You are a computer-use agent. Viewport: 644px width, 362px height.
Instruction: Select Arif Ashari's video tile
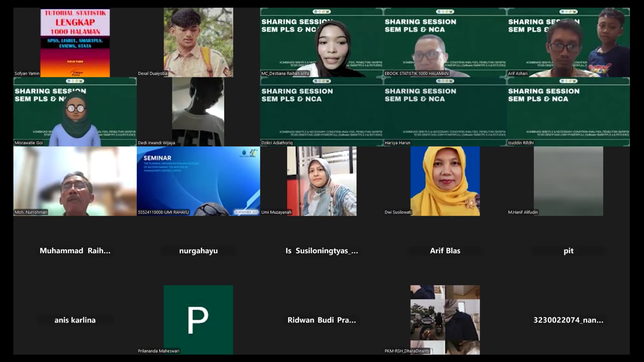(568, 43)
